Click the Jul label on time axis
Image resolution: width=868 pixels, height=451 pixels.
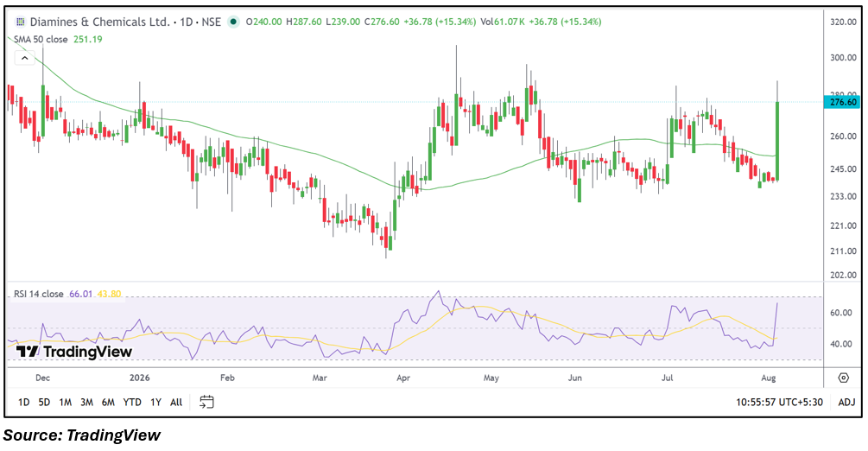tap(668, 378)
